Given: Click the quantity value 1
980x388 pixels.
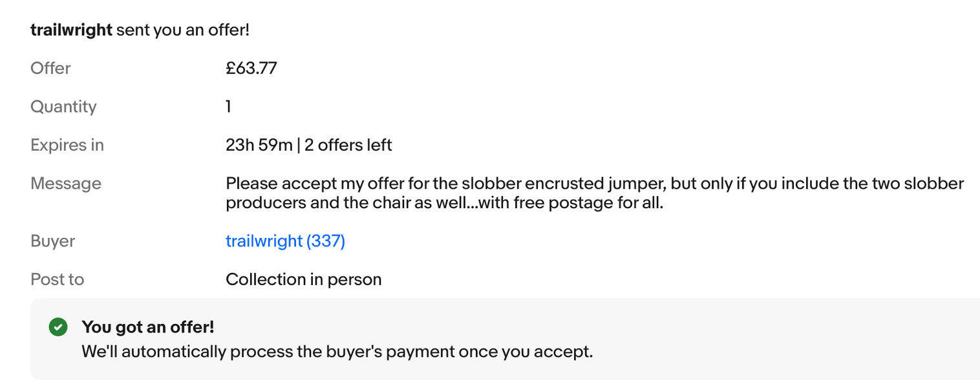Looking at the screenshot, I should click(228, 107).
